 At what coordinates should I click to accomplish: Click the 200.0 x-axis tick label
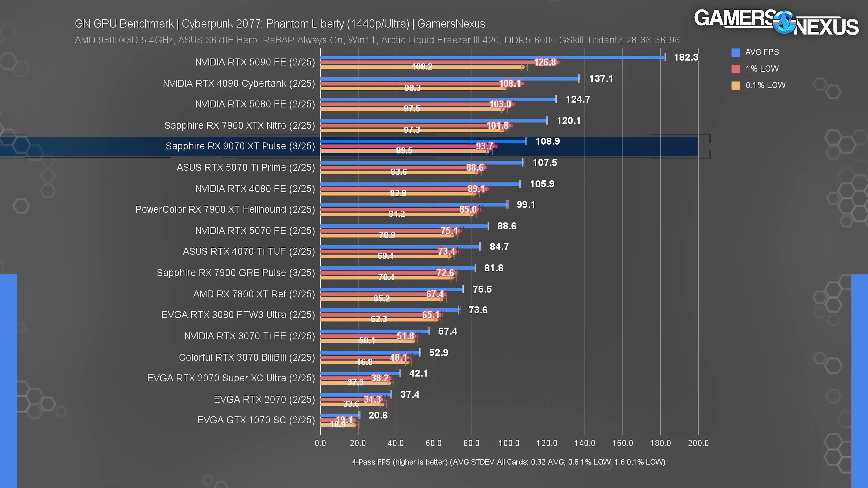click(x=698, y=443)
